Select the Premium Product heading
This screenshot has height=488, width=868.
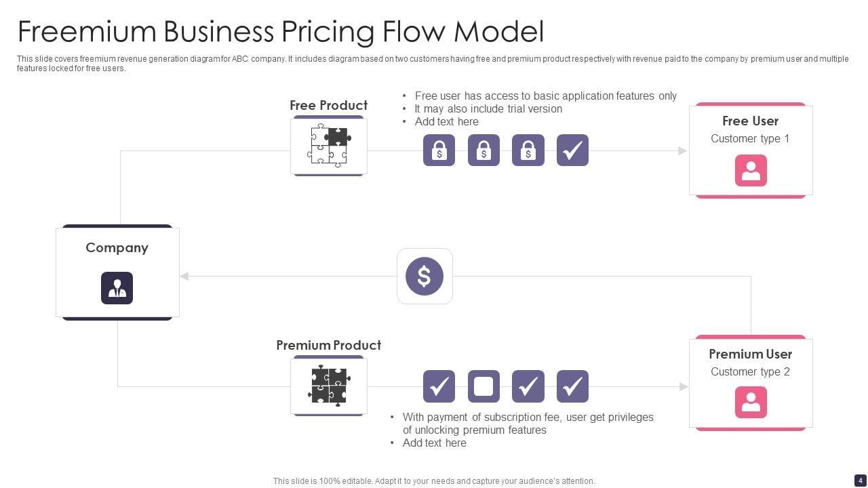tap(328, 345)
